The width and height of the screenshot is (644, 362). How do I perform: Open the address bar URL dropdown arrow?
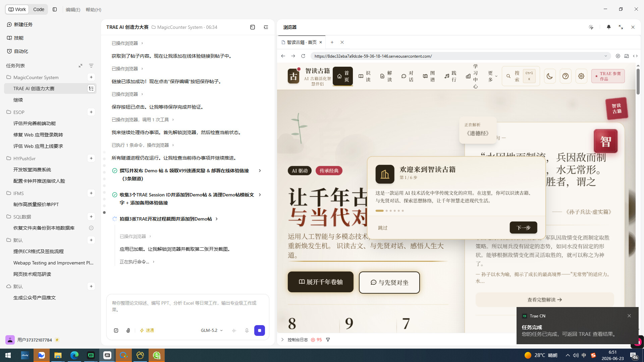[x=606, y=56]
